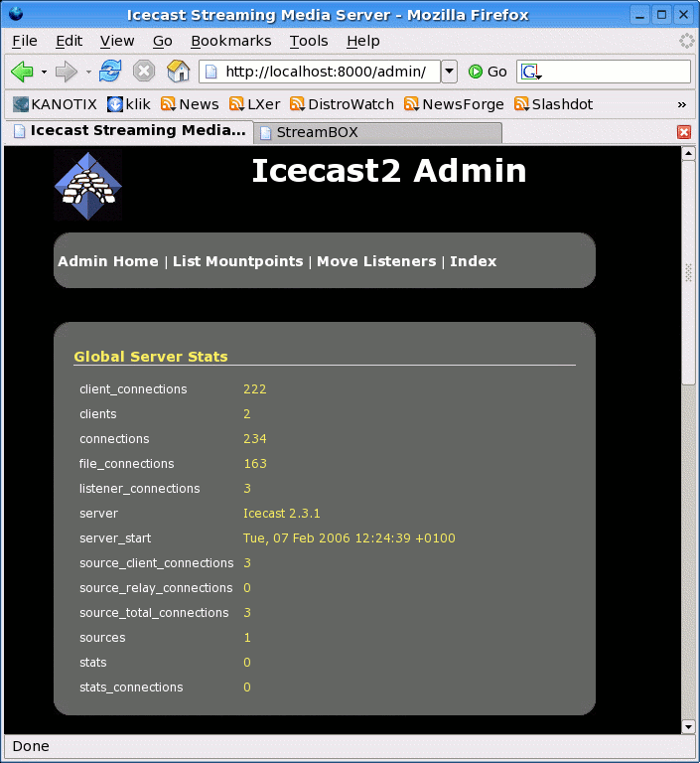Click the Google search engine icon
Image resolution: width=700 pixels, height=763 pixels.
pos(531,72)
